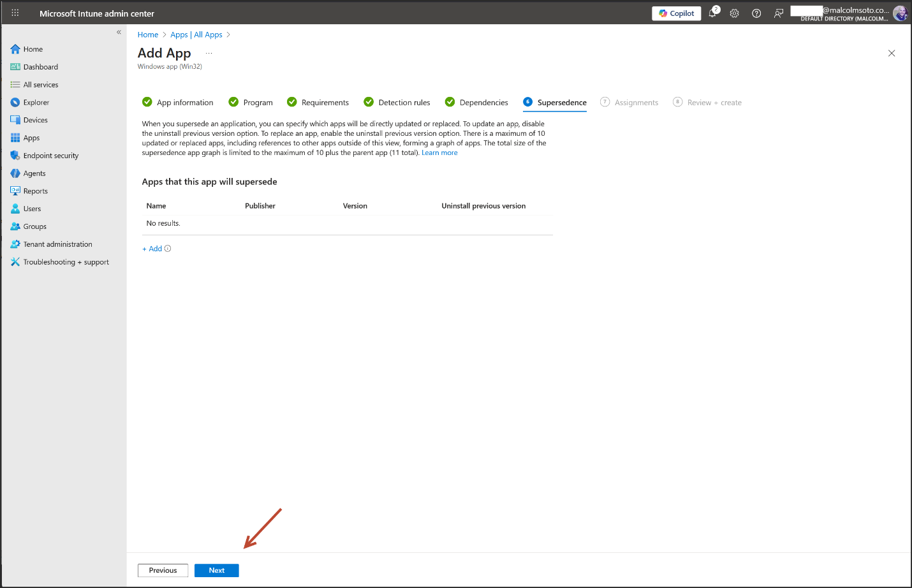The image size is (912, 588).
Task: Open Endpoint security in sidebar
Action: 50,156
